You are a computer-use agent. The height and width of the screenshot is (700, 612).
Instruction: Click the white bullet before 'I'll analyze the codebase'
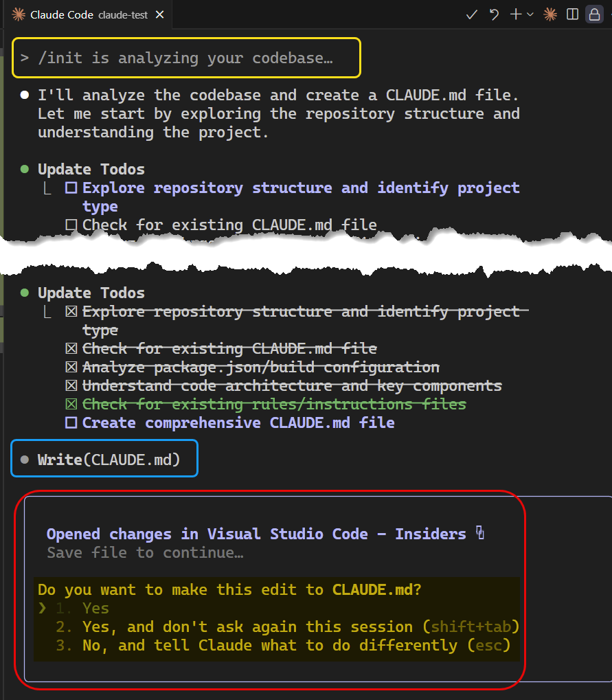coord(25,95)
